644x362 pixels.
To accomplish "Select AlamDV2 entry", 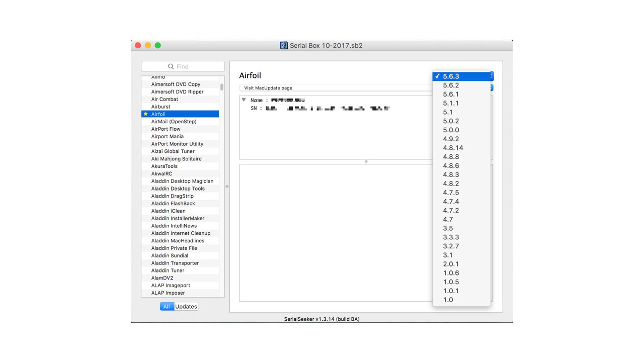I will (x=180, y=278).
